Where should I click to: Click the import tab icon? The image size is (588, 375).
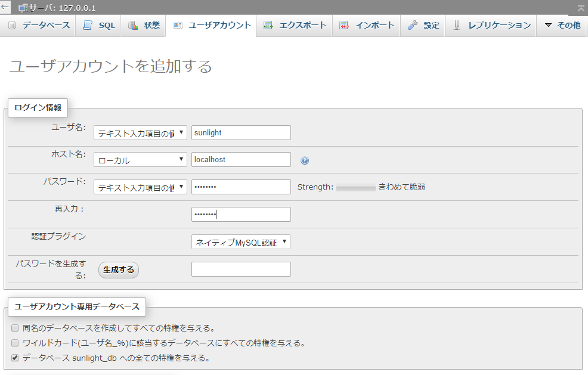pos(344,26)
